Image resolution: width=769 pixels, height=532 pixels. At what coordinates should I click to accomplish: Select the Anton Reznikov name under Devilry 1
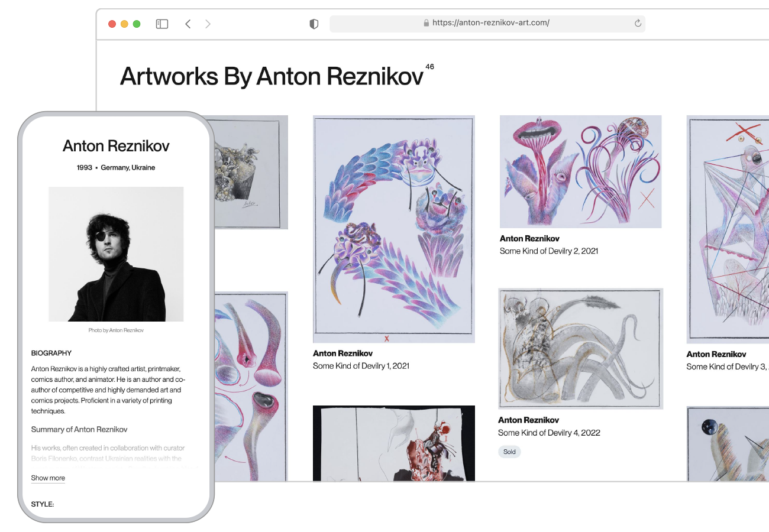click(x=343, y=353)
